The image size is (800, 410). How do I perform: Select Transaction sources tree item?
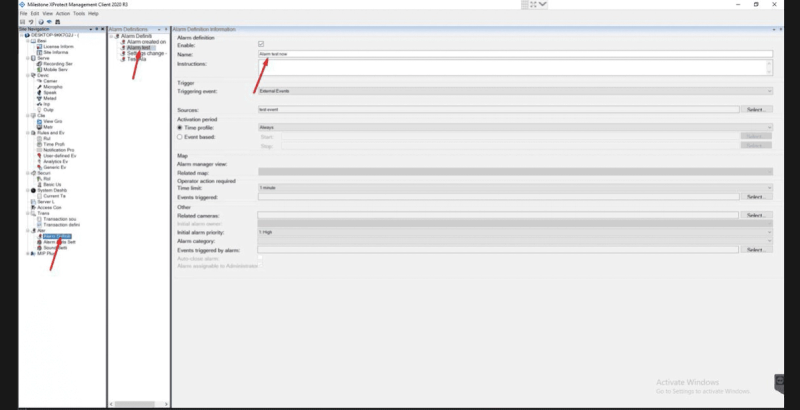click(x=60, y=219)
